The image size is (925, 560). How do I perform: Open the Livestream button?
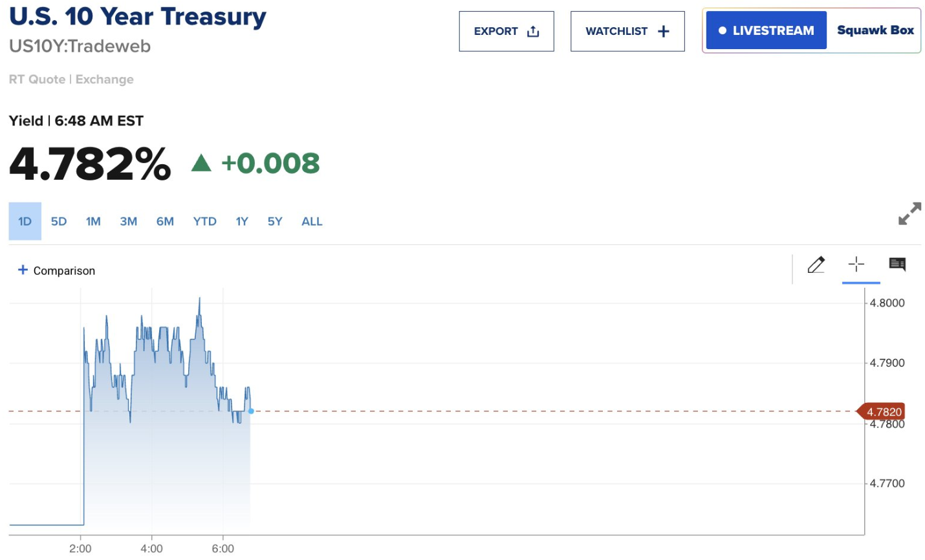pyautogui.click(x=767, y=30)
